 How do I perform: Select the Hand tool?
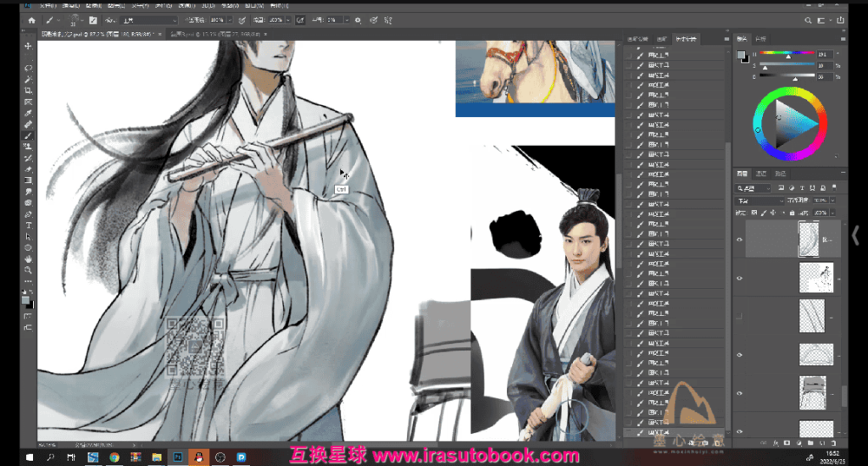click(x=28, y=259)
